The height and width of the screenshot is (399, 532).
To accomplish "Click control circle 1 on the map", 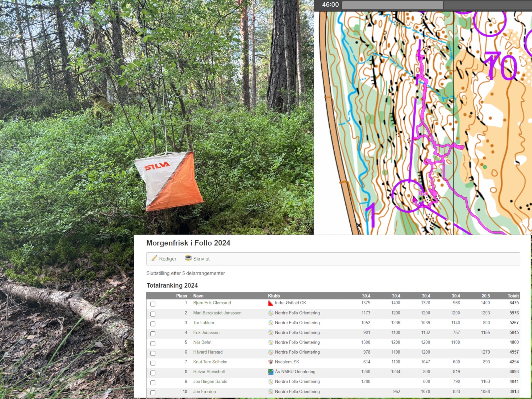I will (408, 196).
